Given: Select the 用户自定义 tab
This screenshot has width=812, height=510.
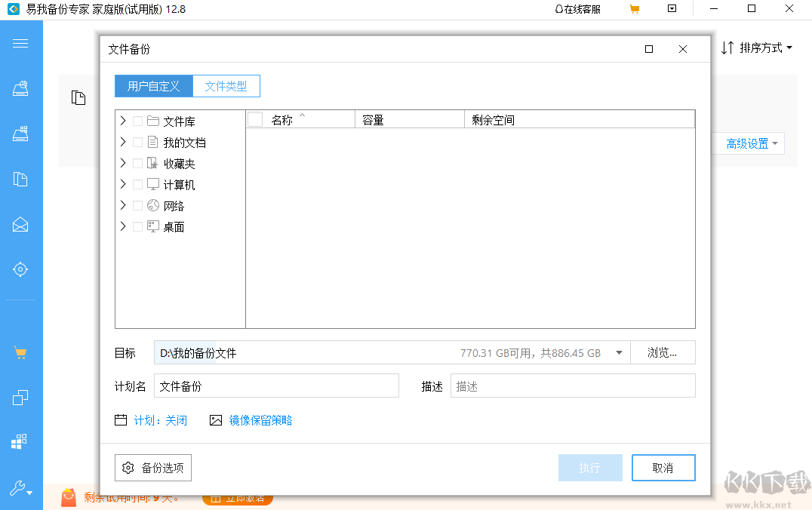Looking at the screenshot, I should 153,86.
